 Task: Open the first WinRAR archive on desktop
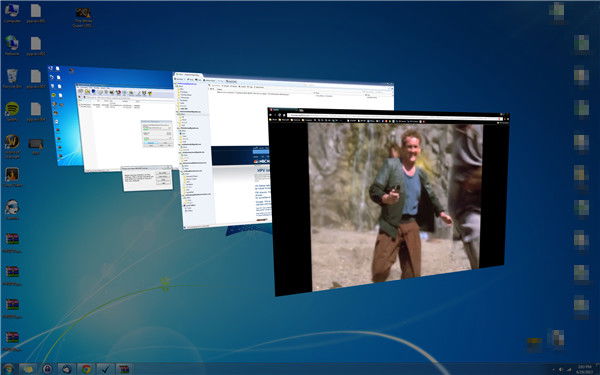tap(12, 242)
